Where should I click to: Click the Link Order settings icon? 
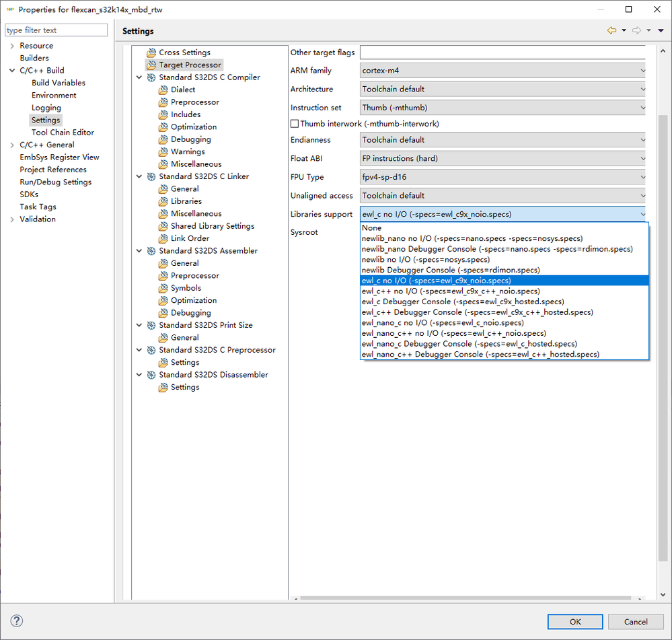(163, 239)
